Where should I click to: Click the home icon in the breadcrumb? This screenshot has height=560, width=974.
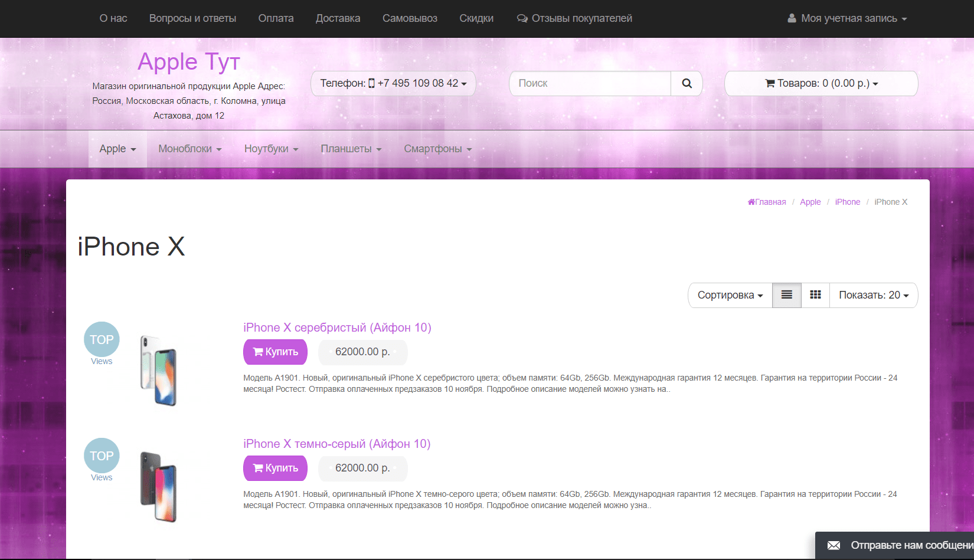tap(751, 202)
